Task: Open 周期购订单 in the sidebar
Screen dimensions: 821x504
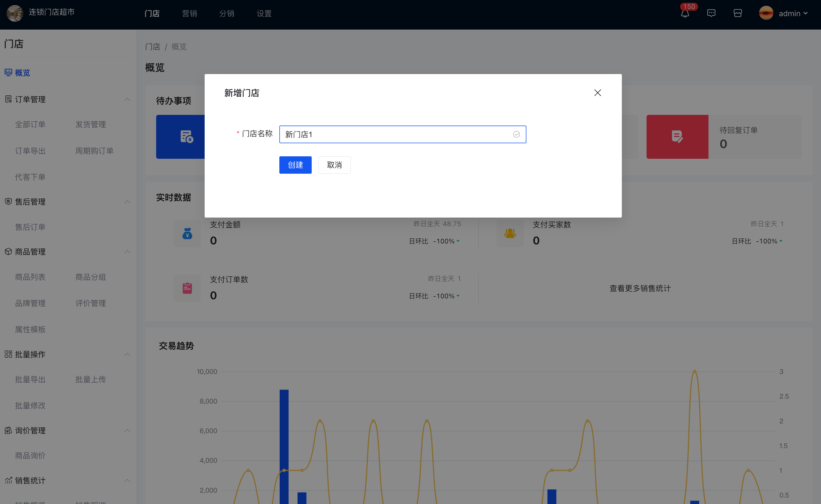Action: (95, 151)
